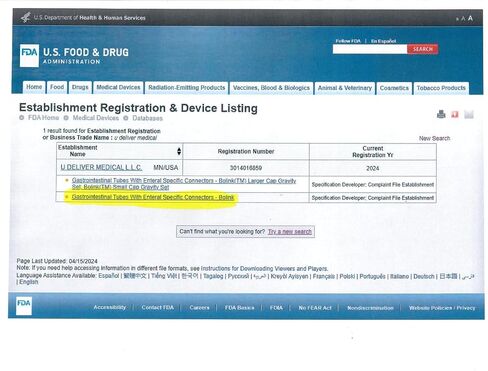Open Medical Devices breadcrumb link
This screenshot has height=371, width=488.
(96, 118)
